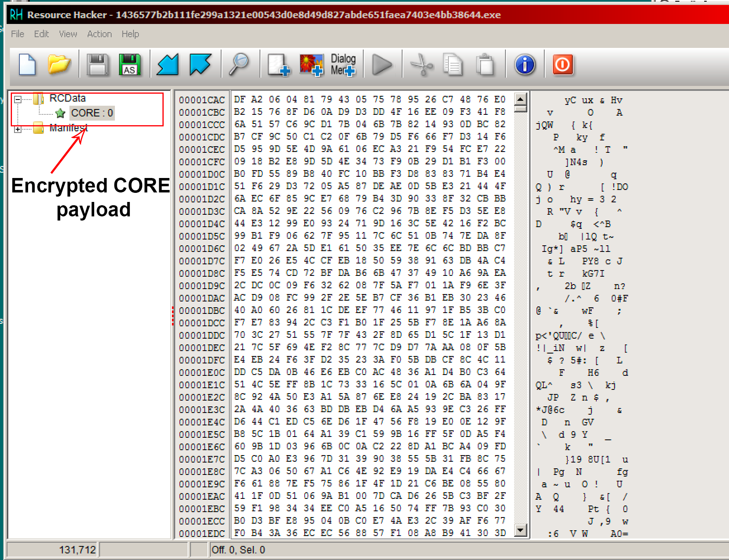Screen dimensions: 729x560
Task: Click first byte DF on row 00001CAC
Action: (x=240, y=100)
